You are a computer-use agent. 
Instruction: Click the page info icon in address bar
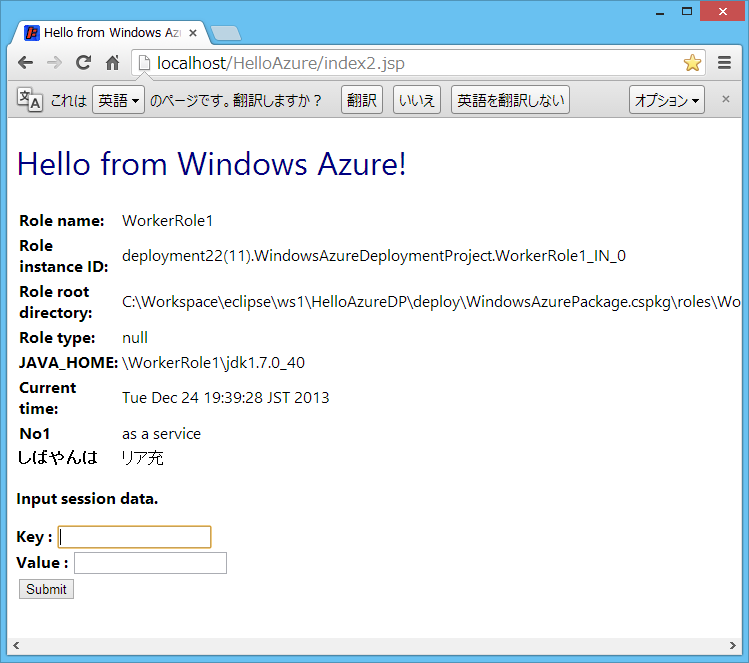(144, 63)
